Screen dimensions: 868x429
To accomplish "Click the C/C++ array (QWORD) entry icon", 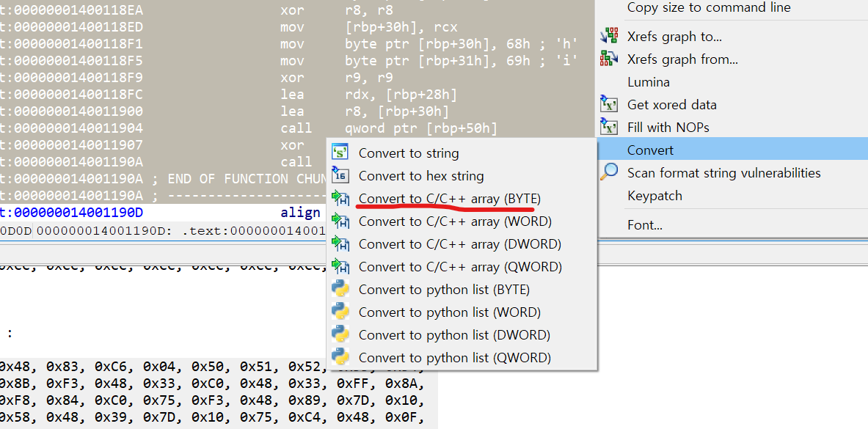I will [x=340, y=266].
